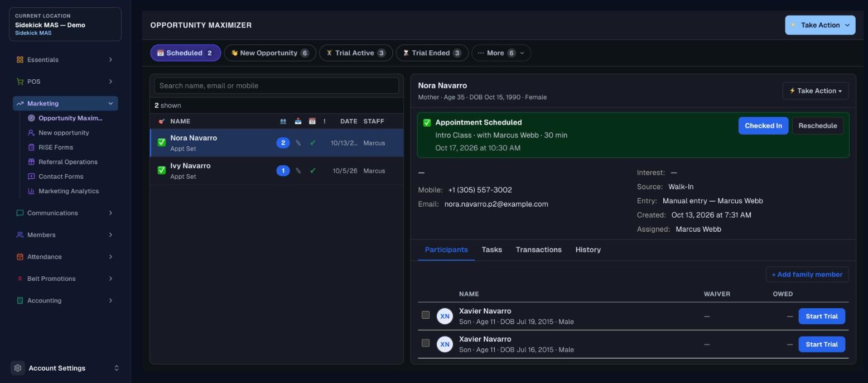The height and width of the screenshot is (383, 868).
Task: Click the POS shopping cart icon
Action: tap(20, 82)
